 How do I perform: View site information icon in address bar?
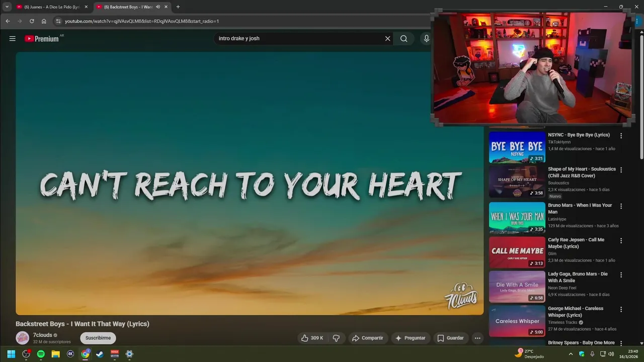click(58, 21)
